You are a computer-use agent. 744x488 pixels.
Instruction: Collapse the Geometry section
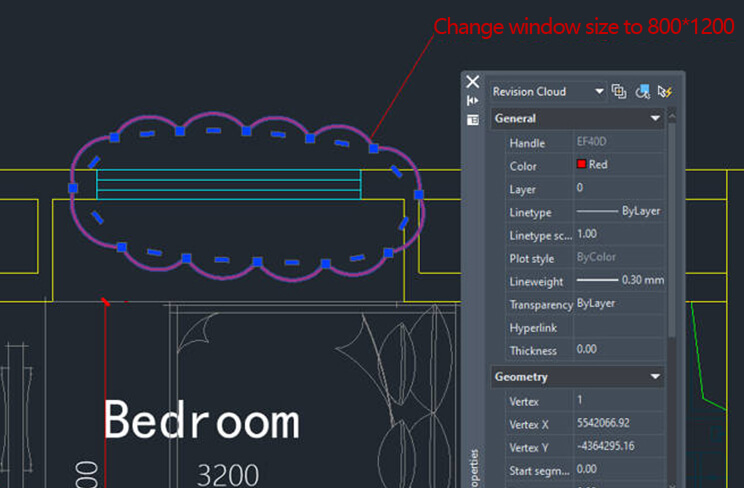pyautogui.click(x=656, y=377)
